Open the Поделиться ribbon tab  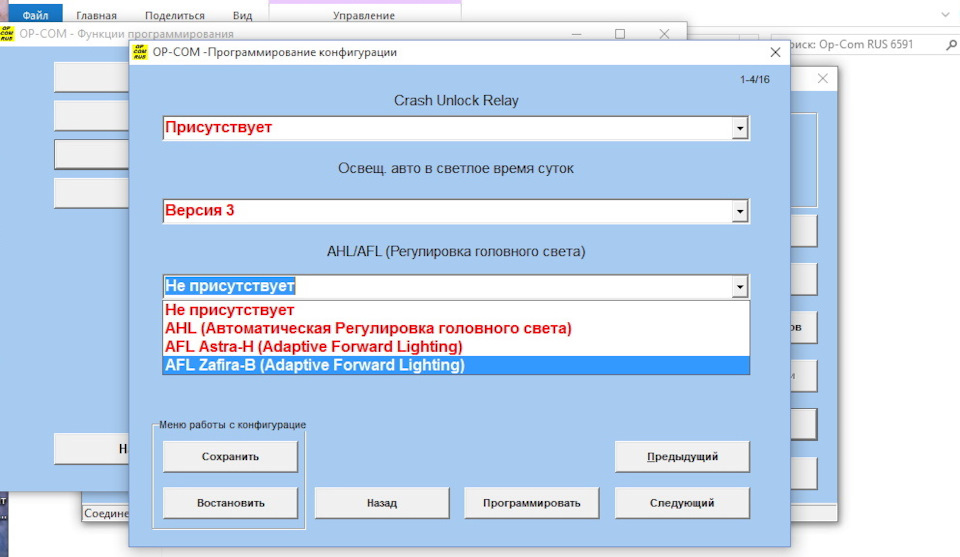click(174, 15)
